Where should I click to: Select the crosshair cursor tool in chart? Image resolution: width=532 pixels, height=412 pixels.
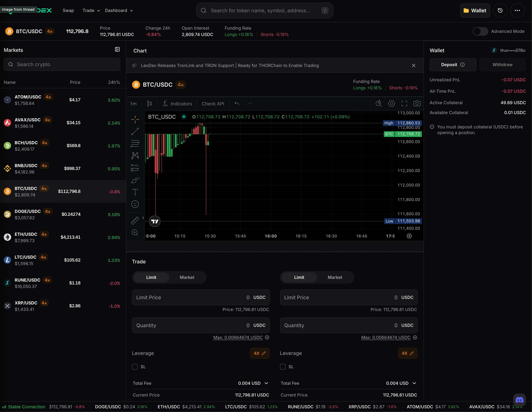(135, 119)
